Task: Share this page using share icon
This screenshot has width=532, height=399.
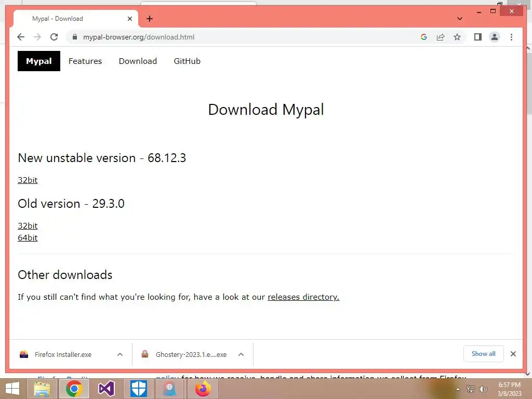Action: [441, 37]
